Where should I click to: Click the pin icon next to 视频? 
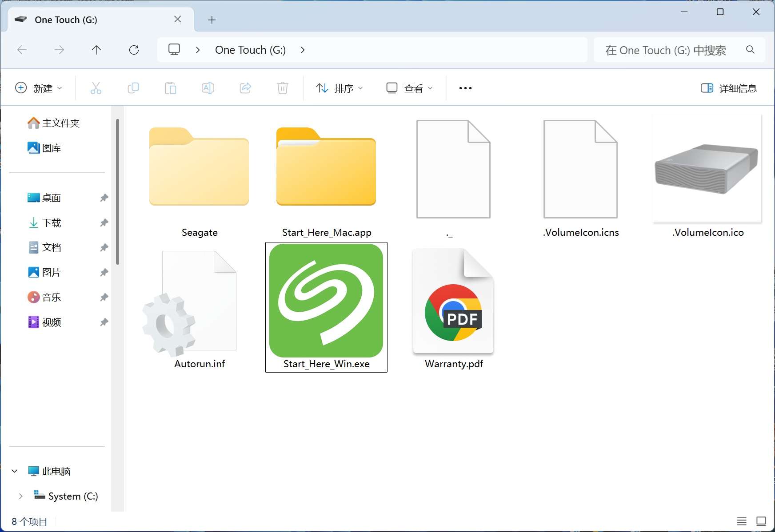[104, 322]
